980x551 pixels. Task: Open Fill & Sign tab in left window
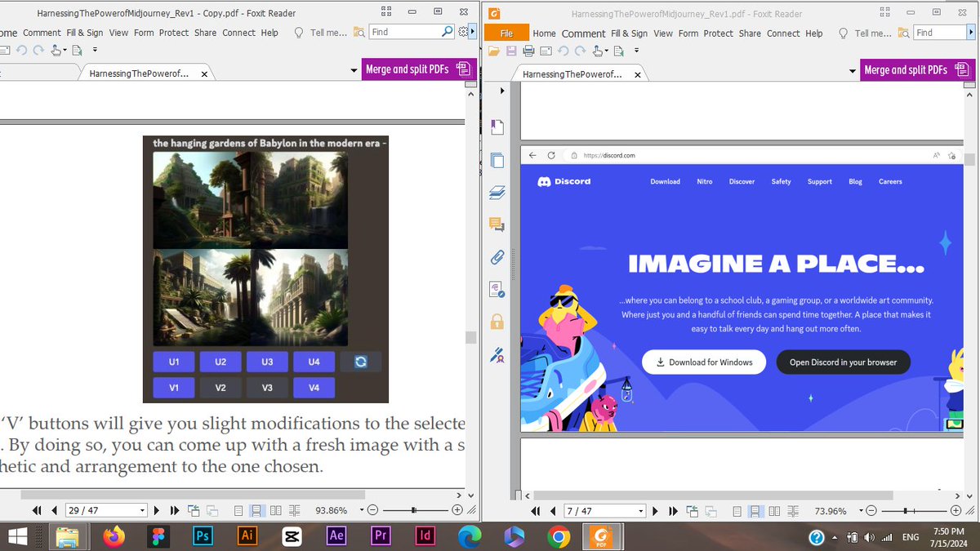pyautogui.click(x=85, y=33)
